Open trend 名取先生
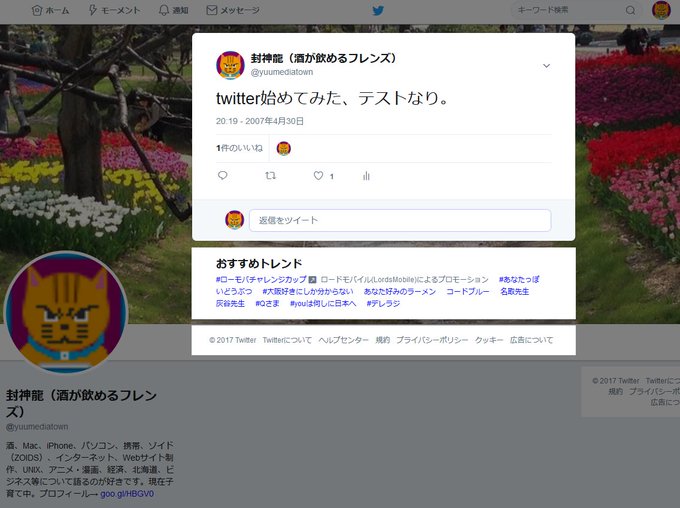 tap(514, 292)
